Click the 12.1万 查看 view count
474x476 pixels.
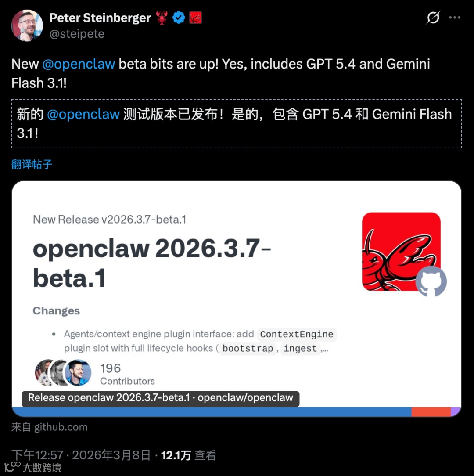[188, 455]
